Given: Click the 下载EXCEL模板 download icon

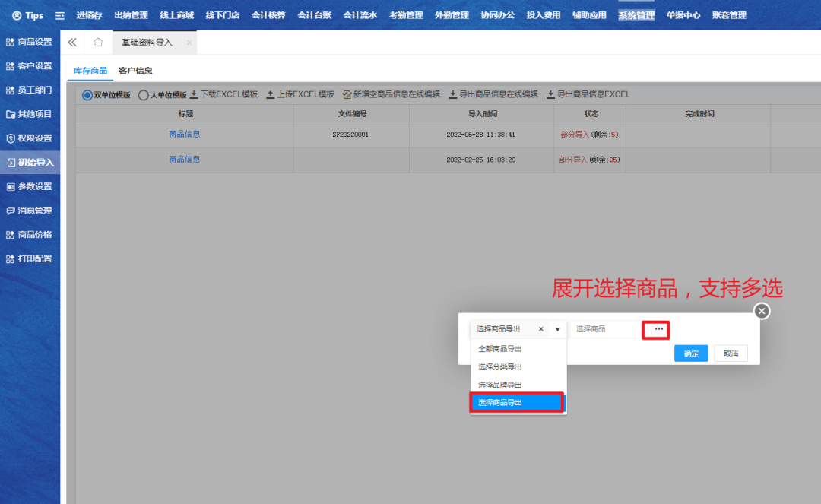Looking at the screenshot, I should point(194,95).
